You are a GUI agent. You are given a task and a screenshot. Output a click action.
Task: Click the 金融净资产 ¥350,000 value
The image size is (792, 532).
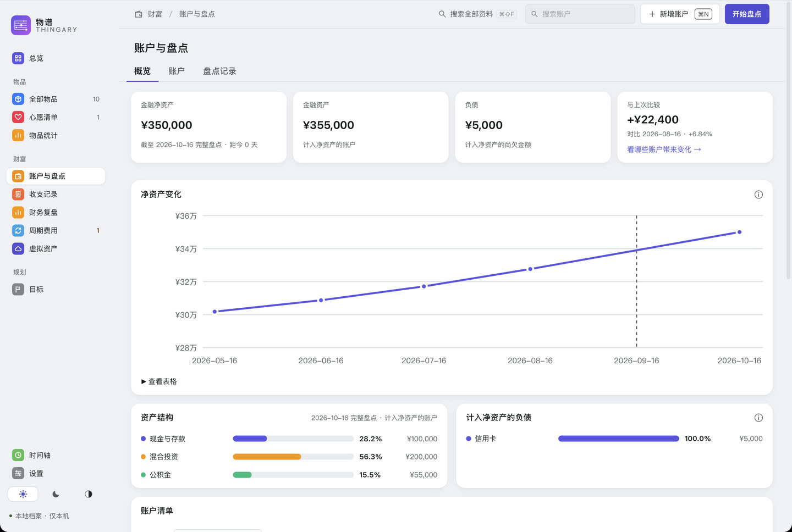(x=167, y=125)
